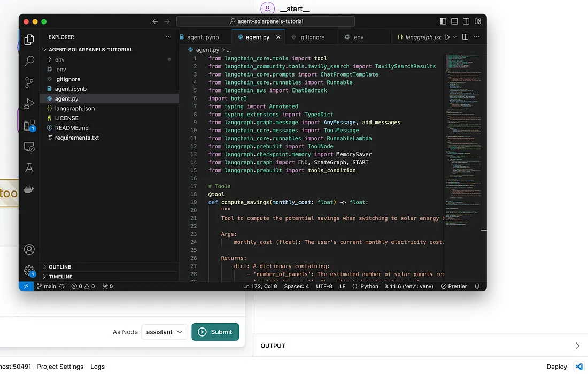Run the Python file with the play icon
The height and width of the screenshot is (374, 588).
pyautogui.click(x=447, y=37)
